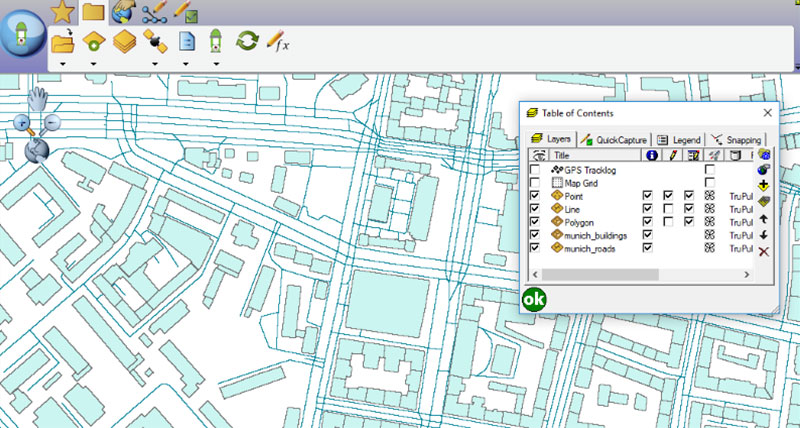The width and height of the screenshot is (800, 428).
Task: Switch to the QuickCapture tab
Action: point(615,140)
